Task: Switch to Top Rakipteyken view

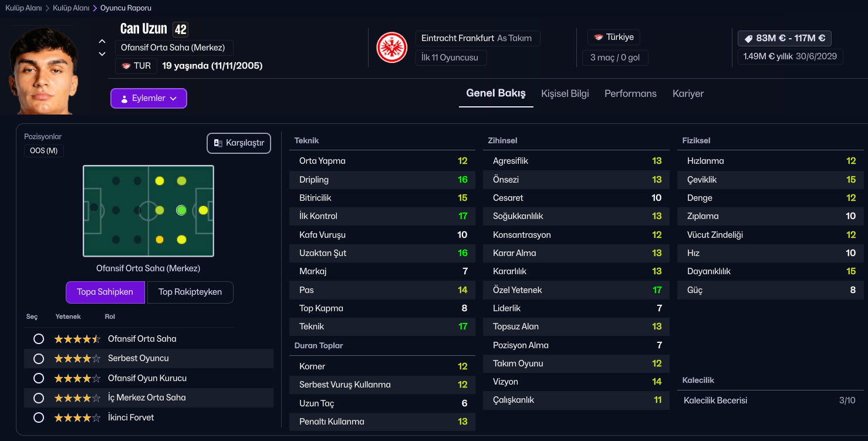Action: pyautogui.click(x=190, y=292)
